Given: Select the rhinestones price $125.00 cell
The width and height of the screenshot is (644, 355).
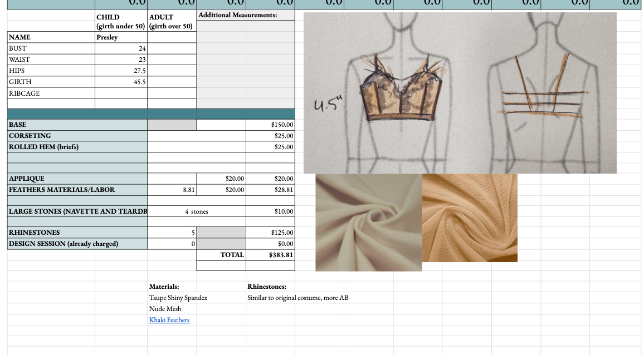Looking at the screenshot, I should pos(270,232).
